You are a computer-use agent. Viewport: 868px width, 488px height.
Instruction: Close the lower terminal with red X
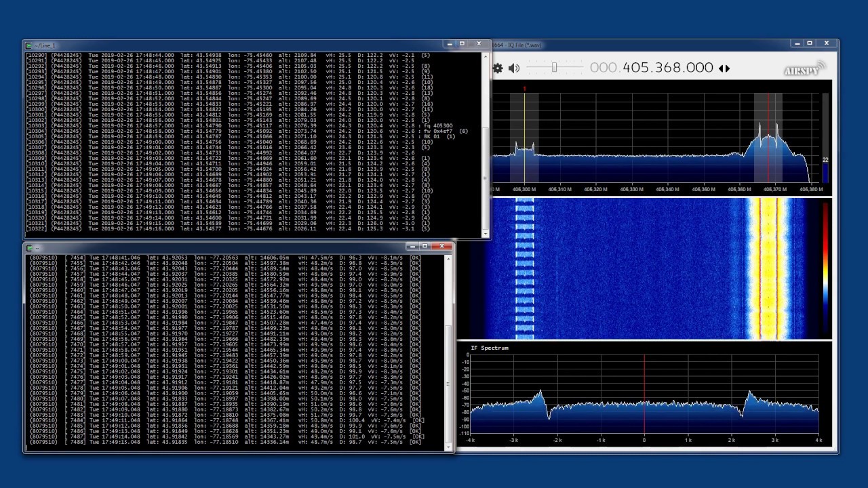point(441,246)
